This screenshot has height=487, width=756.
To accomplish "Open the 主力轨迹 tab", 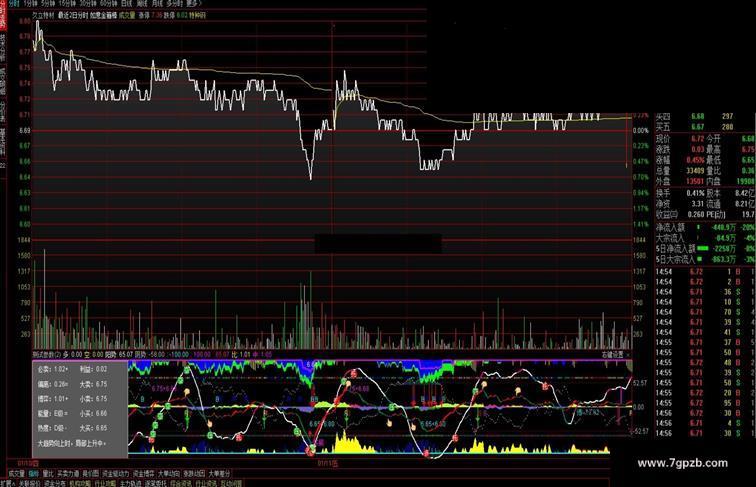I will (x=130, y=483).
